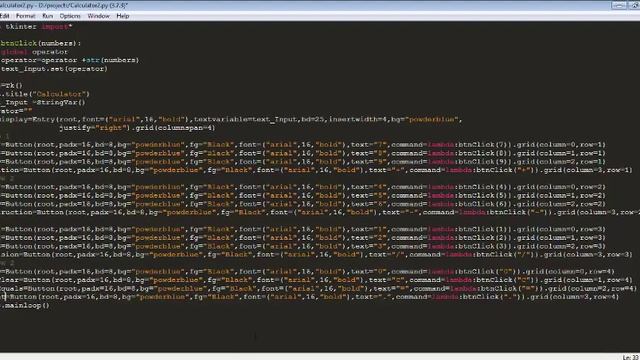This screenshot has width=640, height=360.
Task: Click the line containing btnClick(4)
Action: coord(303,187)
